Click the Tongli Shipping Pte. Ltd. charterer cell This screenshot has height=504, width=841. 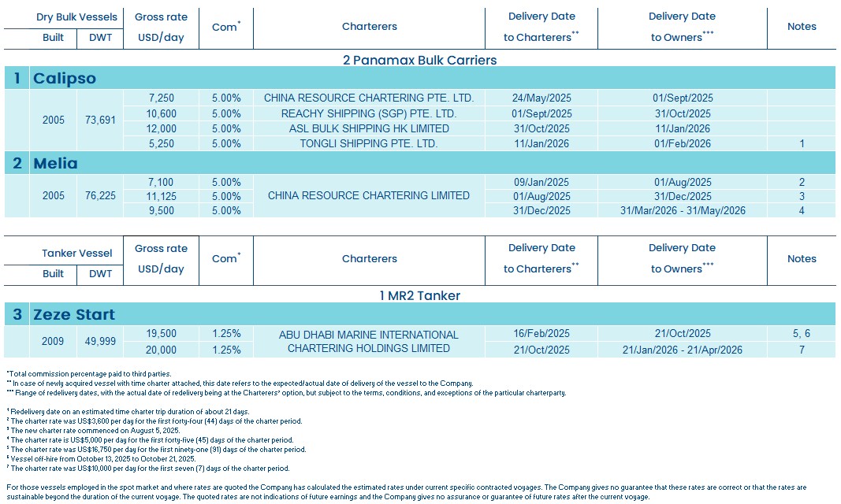[368, 143]
